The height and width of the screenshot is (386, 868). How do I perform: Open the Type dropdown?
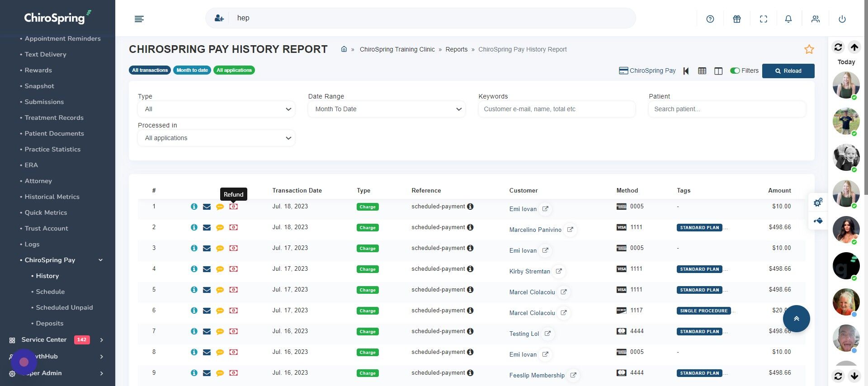(217, 109)
